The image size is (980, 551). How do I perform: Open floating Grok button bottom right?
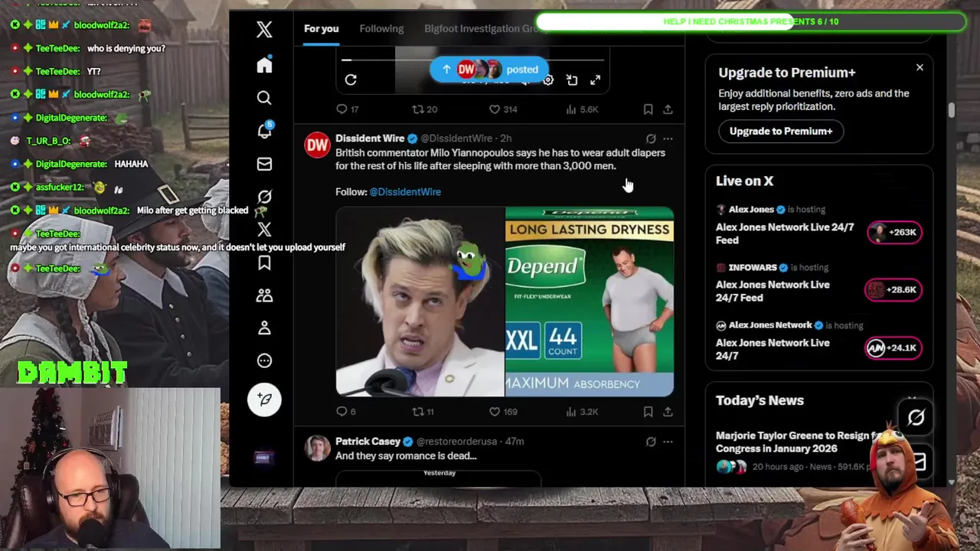point(916,418)
